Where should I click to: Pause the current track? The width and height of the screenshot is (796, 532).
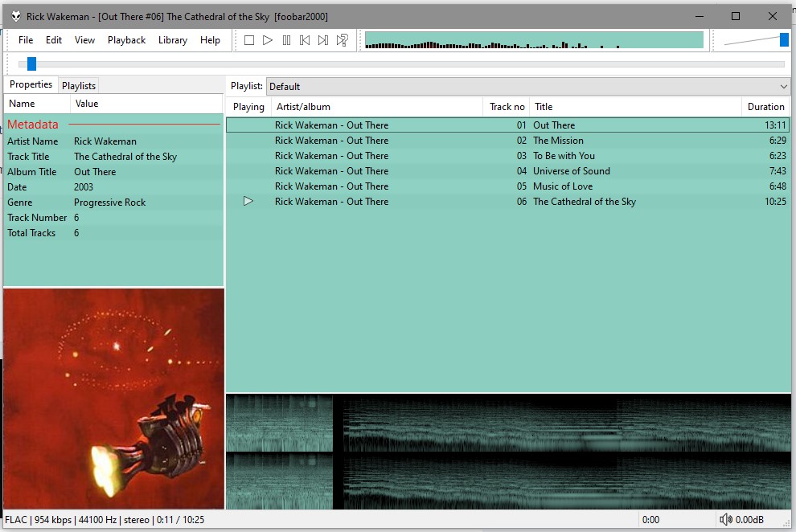(x=286, y=40)
